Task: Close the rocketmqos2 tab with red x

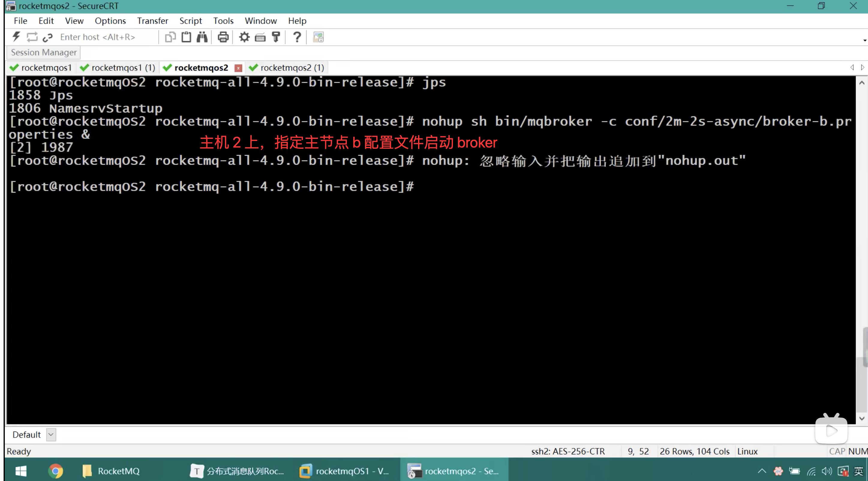Action: click(238, 68)
